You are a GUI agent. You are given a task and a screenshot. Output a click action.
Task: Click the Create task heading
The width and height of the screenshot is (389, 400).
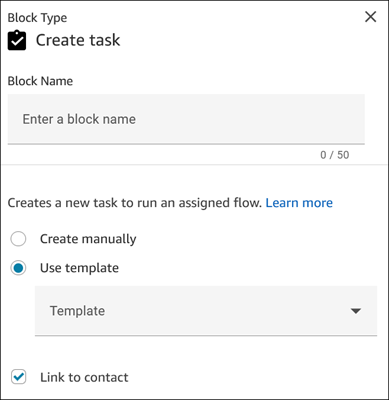pyautogui.click(x=78, y=40)
